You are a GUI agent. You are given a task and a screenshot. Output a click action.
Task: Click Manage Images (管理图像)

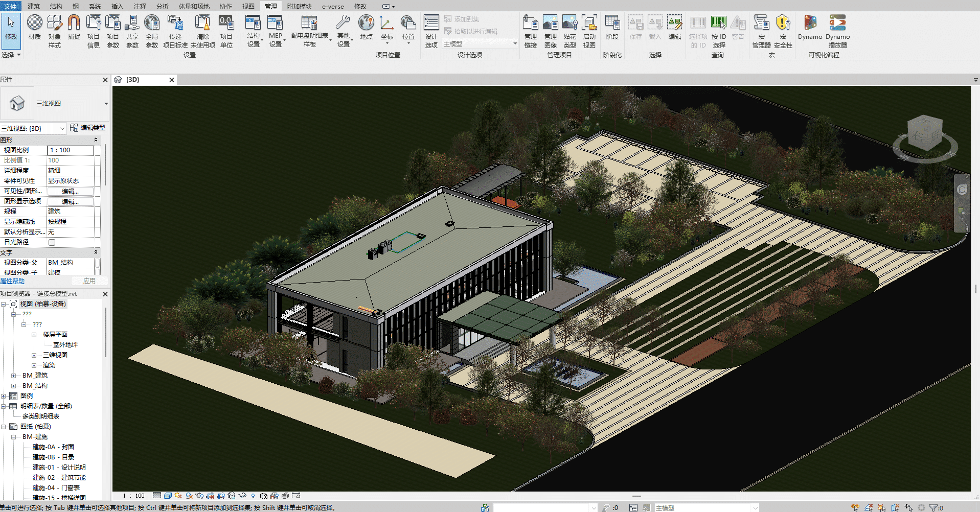coord(551,32)
